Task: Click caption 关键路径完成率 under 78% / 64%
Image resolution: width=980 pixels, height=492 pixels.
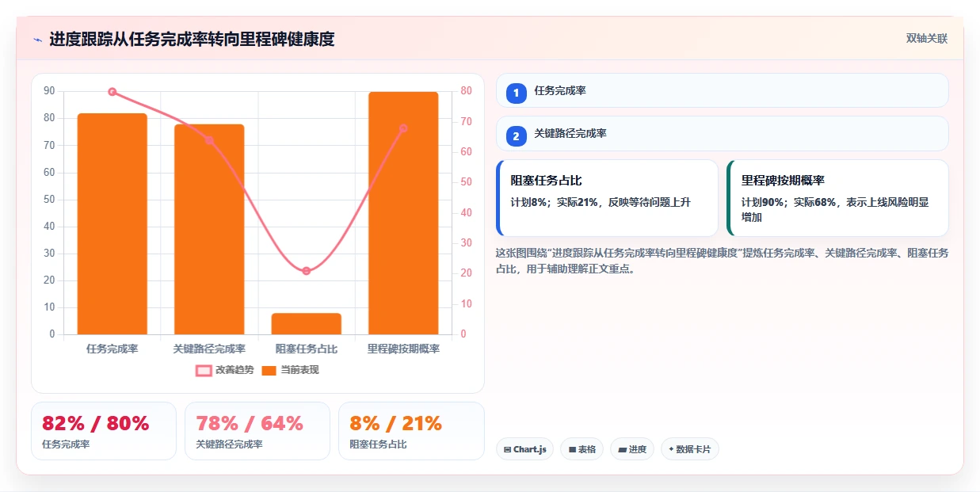Action: pos(229,444)
